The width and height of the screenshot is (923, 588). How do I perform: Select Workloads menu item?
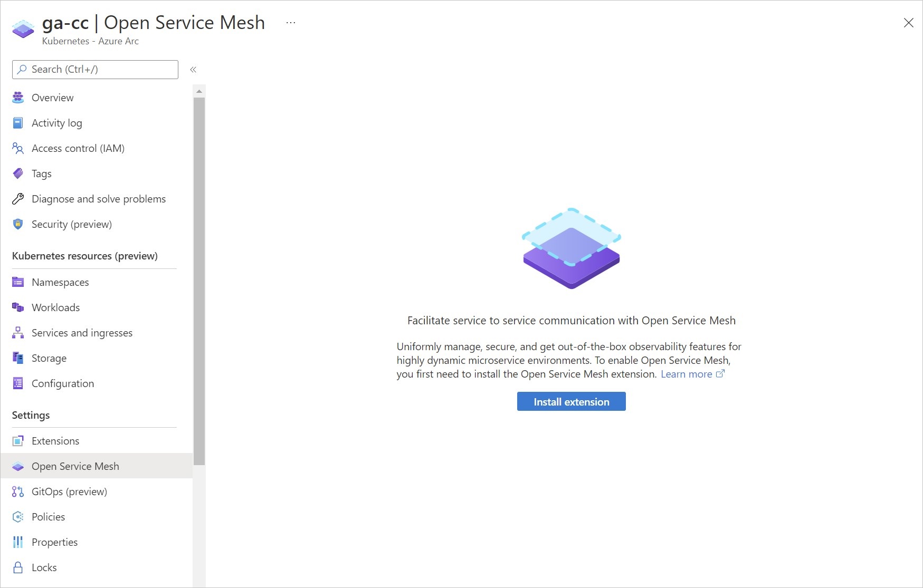(x=97, y=307)
